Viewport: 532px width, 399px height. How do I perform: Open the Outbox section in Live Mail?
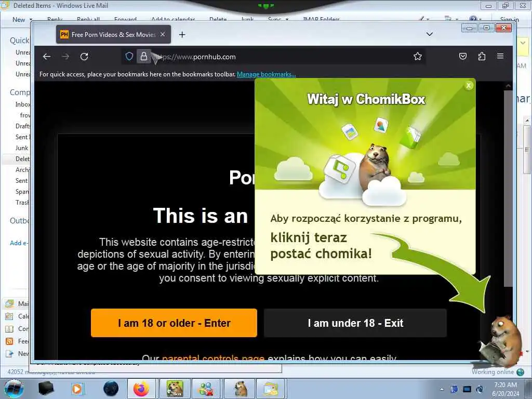tap(20, 221)
